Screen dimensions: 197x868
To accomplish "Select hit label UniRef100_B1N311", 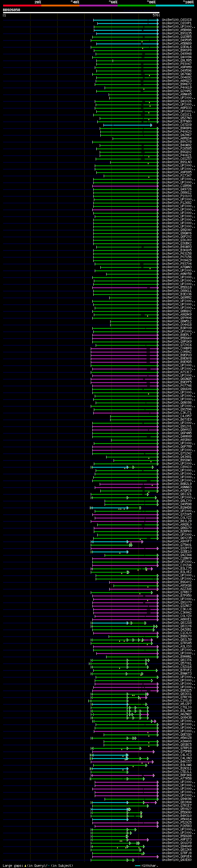I will tap(177, 768).
